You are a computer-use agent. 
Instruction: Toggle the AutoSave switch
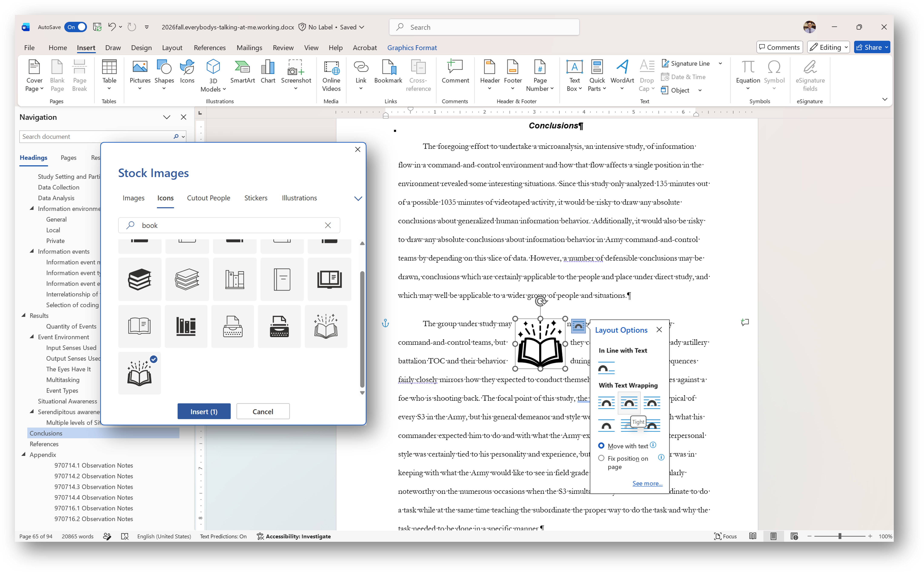point(75,27)
